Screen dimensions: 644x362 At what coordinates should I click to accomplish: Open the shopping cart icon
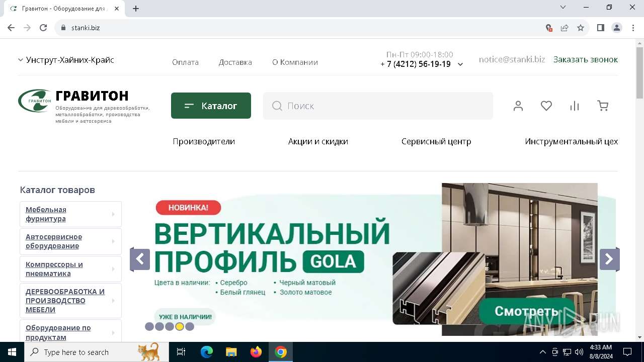[603, 106]
